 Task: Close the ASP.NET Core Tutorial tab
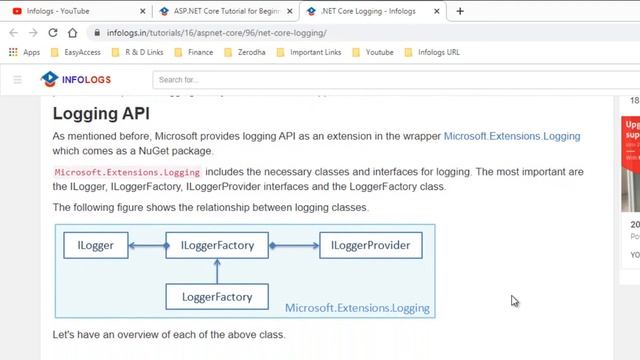[x=289, y=11]
